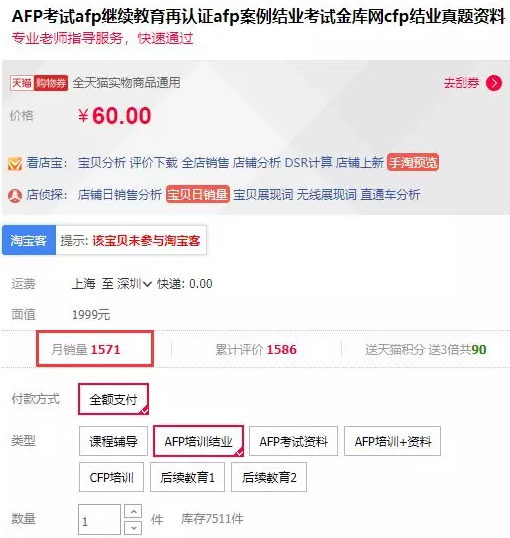
Task: Open the 宝贝分析 link
Action: (102, 163)
